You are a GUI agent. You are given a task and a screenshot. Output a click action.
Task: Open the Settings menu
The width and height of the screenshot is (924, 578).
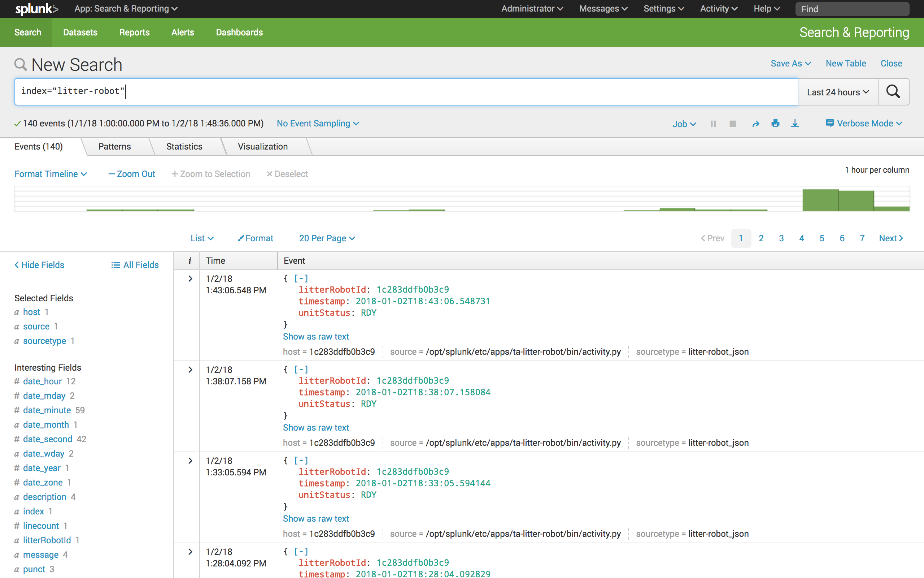click(x=664, y=9)
